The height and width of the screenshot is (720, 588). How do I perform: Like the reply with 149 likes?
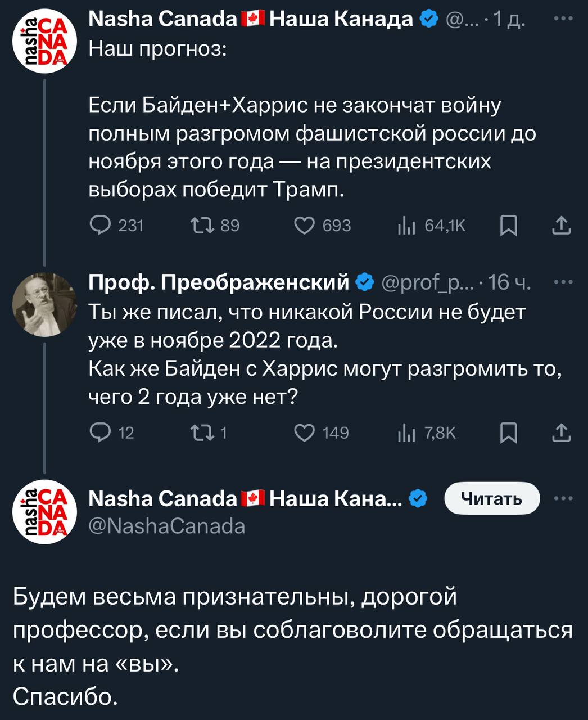[305, 433]
